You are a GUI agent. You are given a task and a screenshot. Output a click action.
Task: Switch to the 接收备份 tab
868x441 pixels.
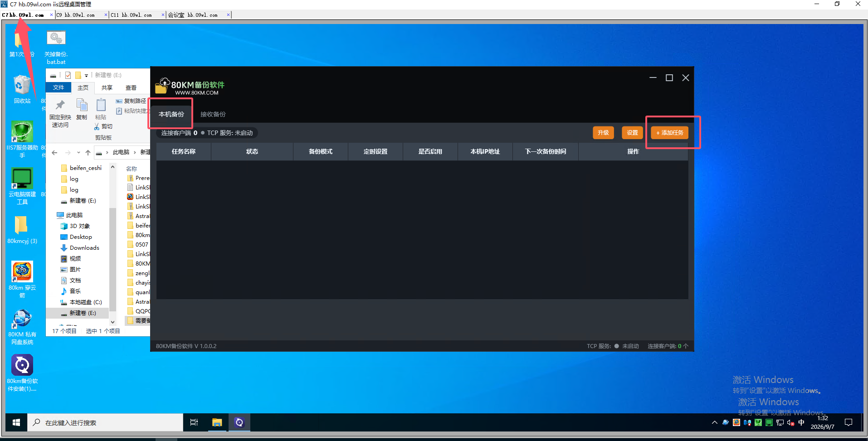point(213,114)
